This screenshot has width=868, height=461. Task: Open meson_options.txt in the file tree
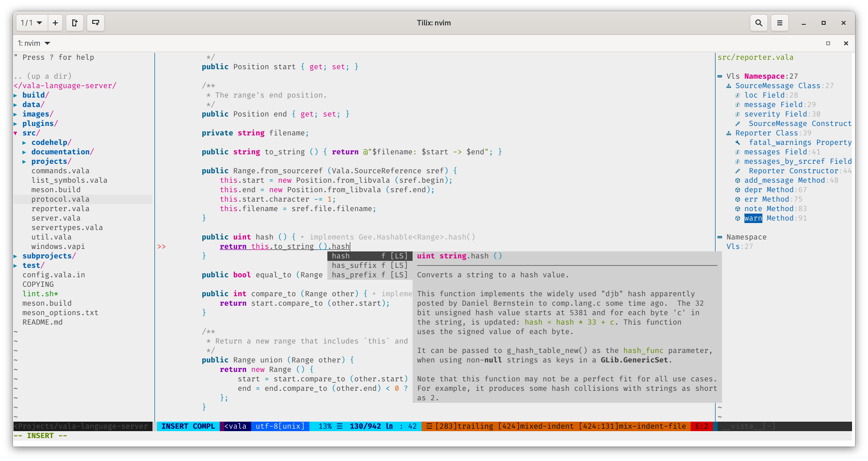[60, 313]
